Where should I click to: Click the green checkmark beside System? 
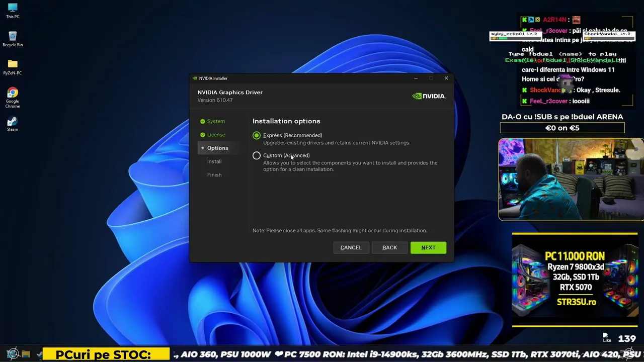pos(202,121)
